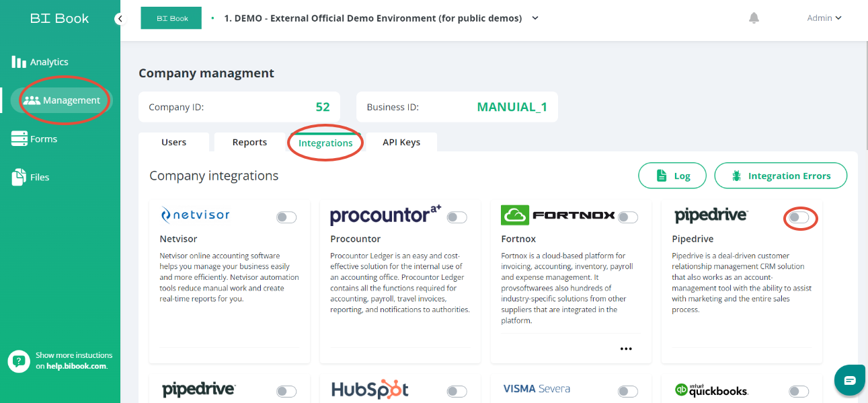Click the bug icon in Integration Errors
This screenshot has height=403, width=868.
pyautogui.click(x=736, y=176)
